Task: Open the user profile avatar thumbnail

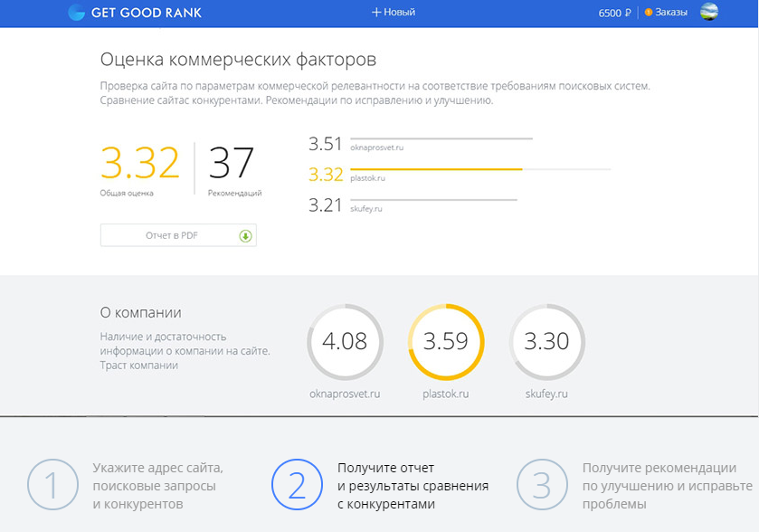Action: [x=709, y=12]
